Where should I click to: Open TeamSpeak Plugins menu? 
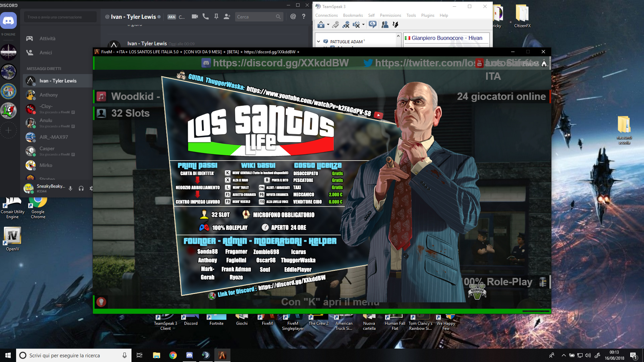428,15
